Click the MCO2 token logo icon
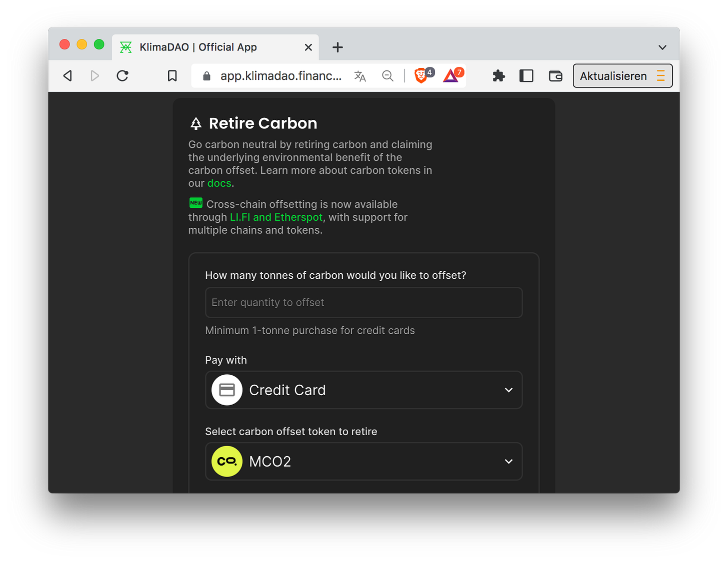This screenshot has width=728, height=562. click(x=227, y=461)
